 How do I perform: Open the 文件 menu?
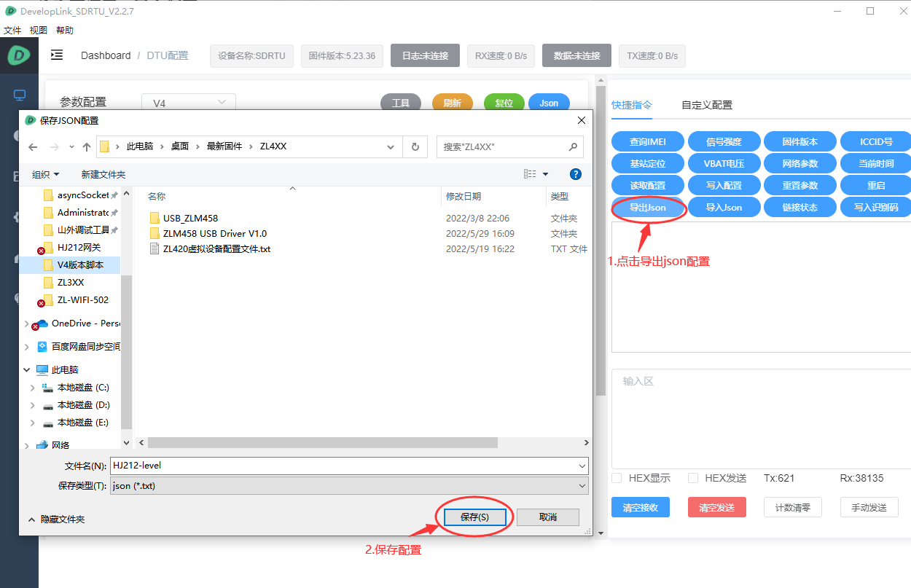point(12,30)
